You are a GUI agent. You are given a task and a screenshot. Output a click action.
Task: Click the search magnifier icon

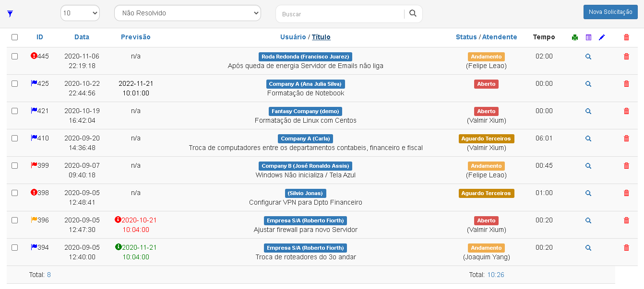[413, 14]
